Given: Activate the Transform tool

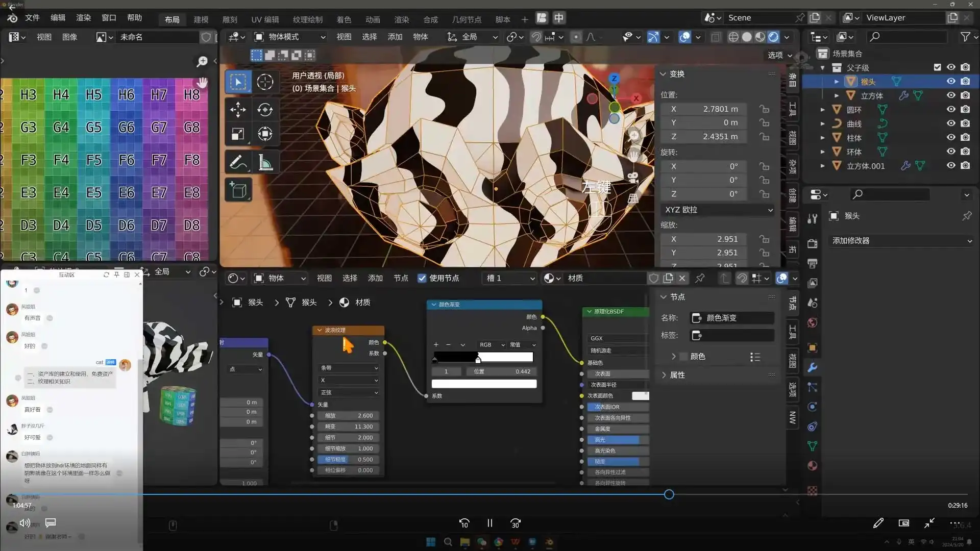Looking at the screenshot, I should [x=264, y=134].
